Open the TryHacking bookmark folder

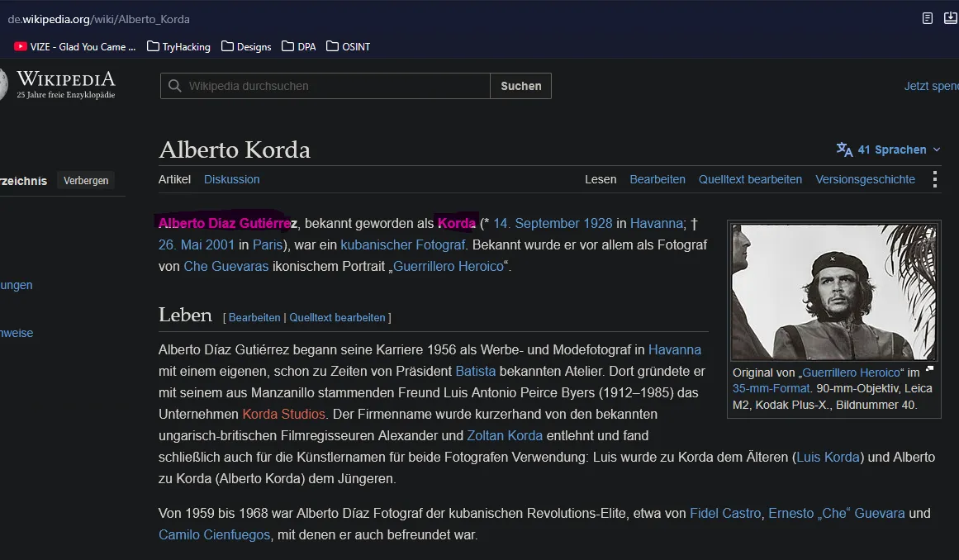(178, 46)
